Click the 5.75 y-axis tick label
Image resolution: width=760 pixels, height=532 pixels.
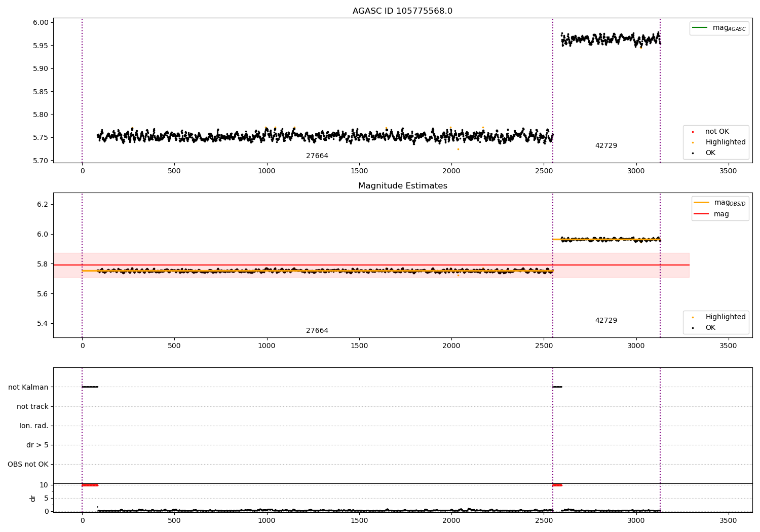[41, 137]
